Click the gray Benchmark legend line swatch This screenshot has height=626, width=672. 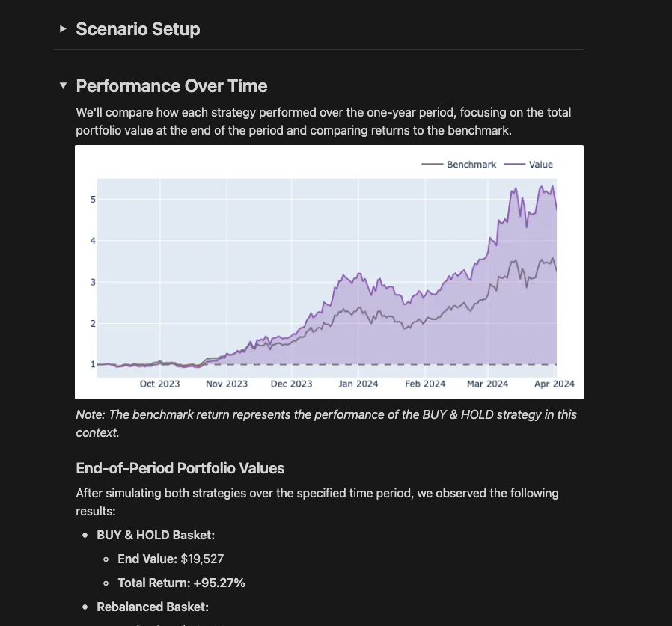[433, 165]
